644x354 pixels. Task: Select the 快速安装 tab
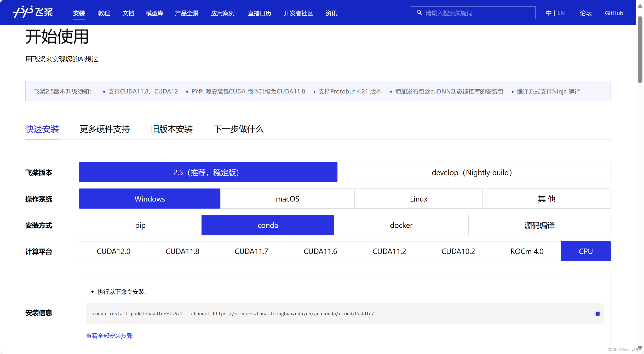click(42, 129)
